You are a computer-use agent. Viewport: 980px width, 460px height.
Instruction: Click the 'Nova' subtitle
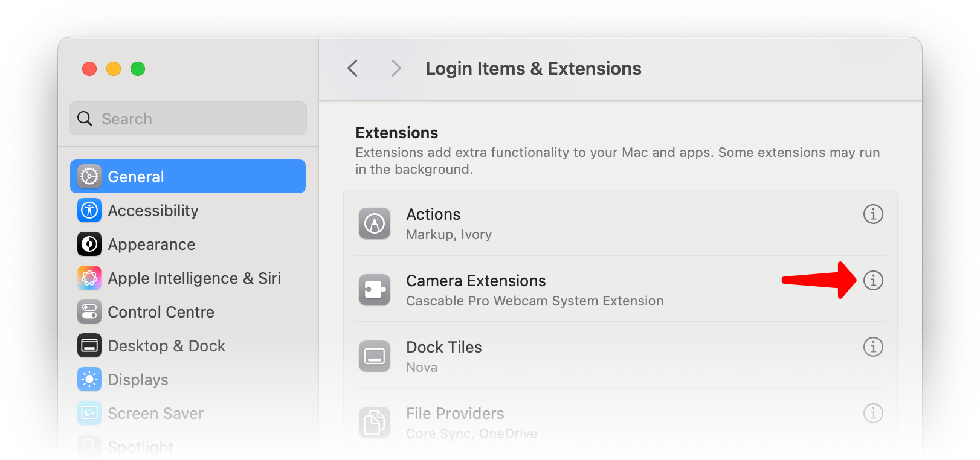(422, 367)
